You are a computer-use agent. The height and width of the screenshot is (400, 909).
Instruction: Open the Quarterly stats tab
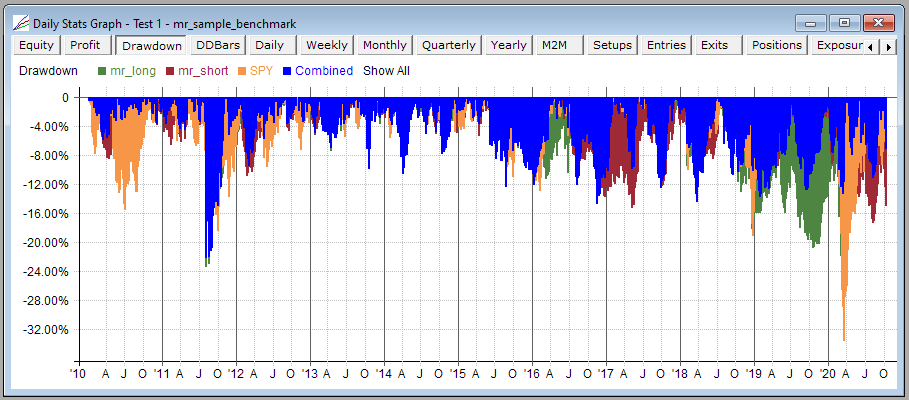click(449, 45)
